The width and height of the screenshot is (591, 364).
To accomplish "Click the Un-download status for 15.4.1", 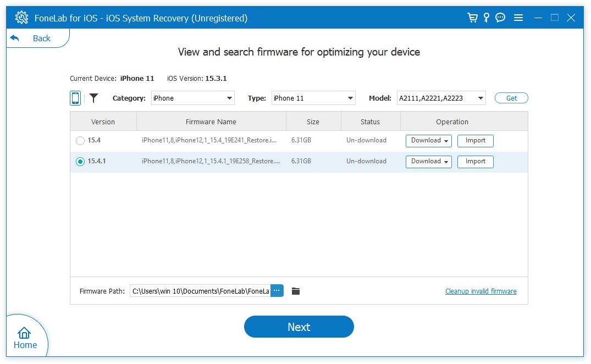I will [366, 161].
